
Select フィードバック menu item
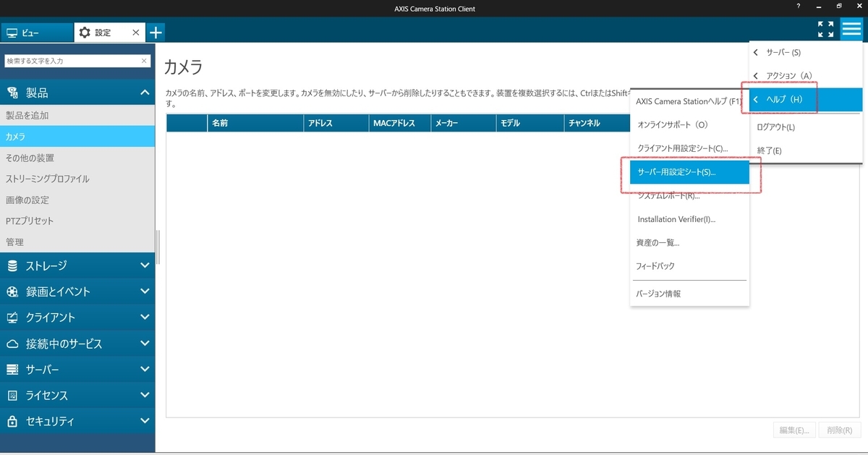coord(689,266)
